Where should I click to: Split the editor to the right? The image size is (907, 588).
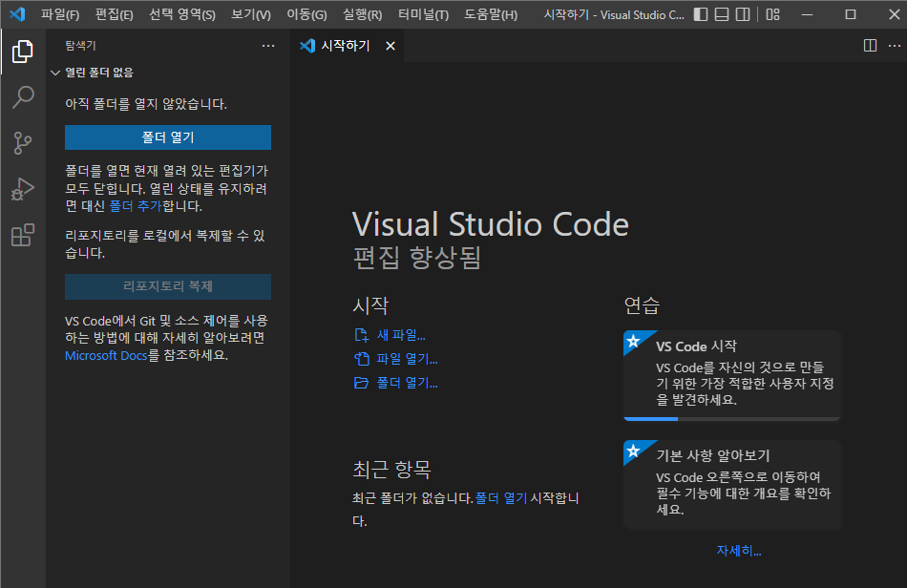coord(870,46)
